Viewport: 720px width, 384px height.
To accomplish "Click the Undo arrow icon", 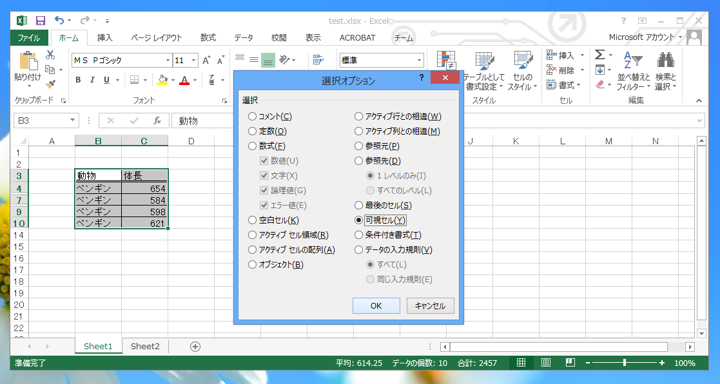I will pyautogui.click(x=59, y=20).
